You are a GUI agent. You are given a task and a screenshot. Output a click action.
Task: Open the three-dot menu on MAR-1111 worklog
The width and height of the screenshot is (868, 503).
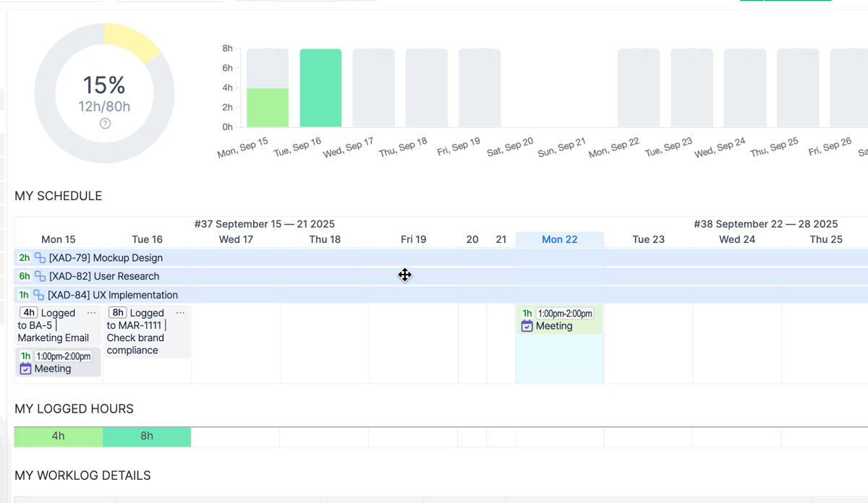pos(180,313)
